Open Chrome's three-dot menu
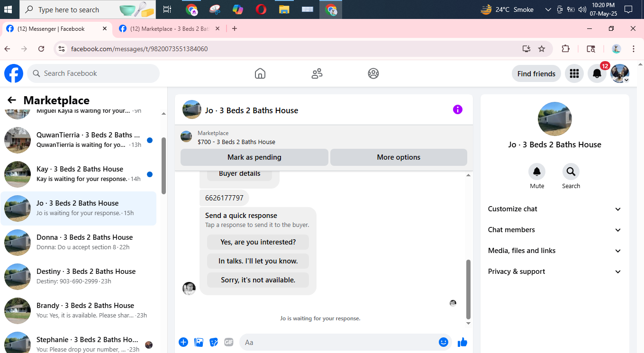Viewport: 644px width, 353px height. coord(634,49)
